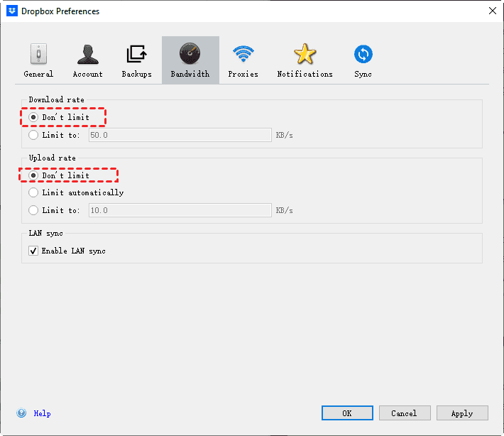Click the KB/s unit beside download limit
This screenshot has width=504, height=436.
point(284,135)
